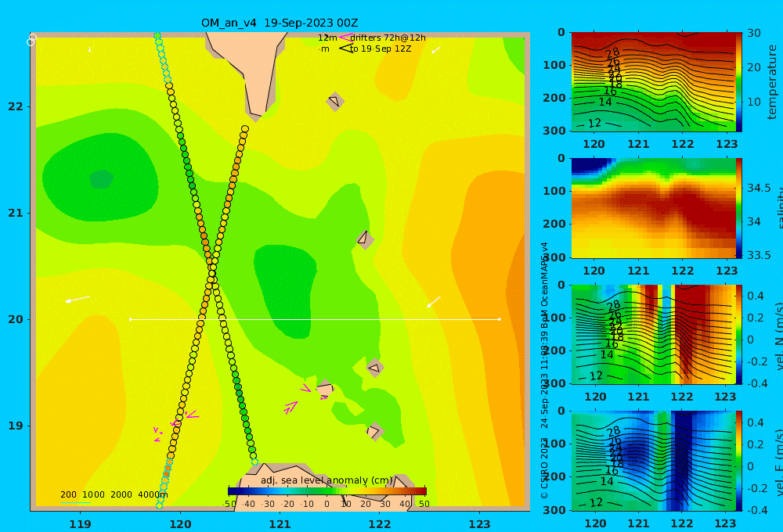The image size is (783, 532).
Task: Open the vel. E (m/s) section panel
Action: 654,461
